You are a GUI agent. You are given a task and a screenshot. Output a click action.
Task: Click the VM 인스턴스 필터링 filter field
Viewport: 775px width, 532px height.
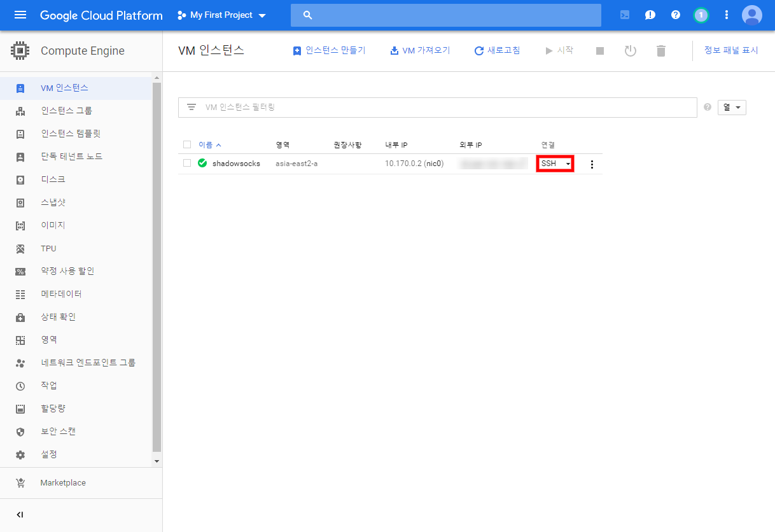pyautogui.click(x=438, y=108)
